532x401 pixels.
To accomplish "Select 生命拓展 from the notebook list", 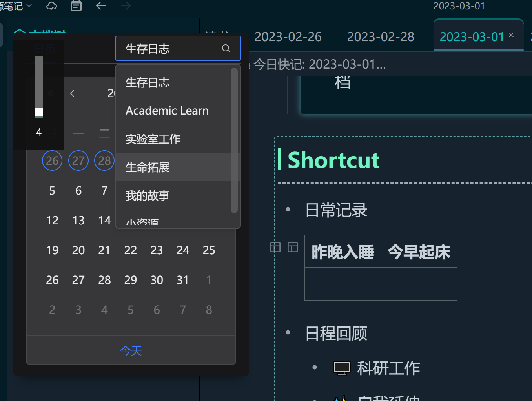I will [x=148, y=167].
